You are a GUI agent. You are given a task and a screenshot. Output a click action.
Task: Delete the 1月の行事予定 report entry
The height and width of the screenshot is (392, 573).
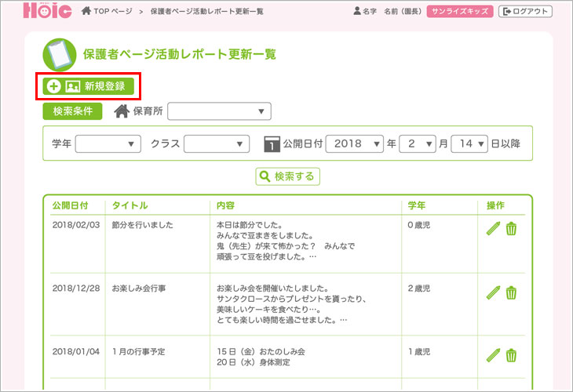pyautogui.click(x=511, y=355)
